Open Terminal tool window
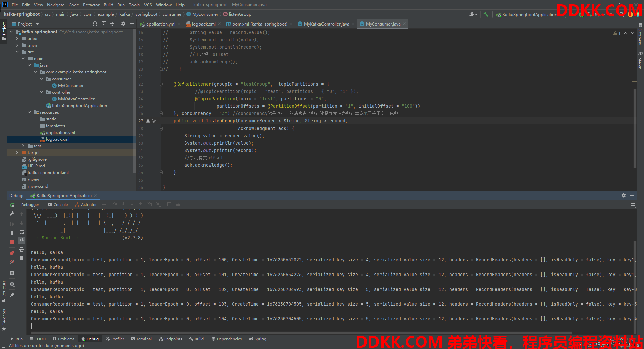Screen dimensions: 644x349 click(x=141, y=339)
